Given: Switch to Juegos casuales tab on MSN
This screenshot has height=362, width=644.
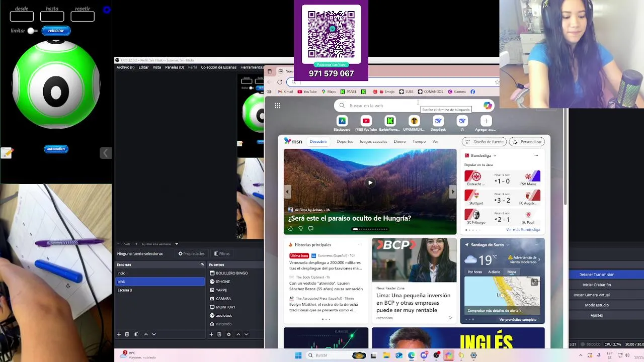Looking at the screenshot, I should click(x=373, y=142).
